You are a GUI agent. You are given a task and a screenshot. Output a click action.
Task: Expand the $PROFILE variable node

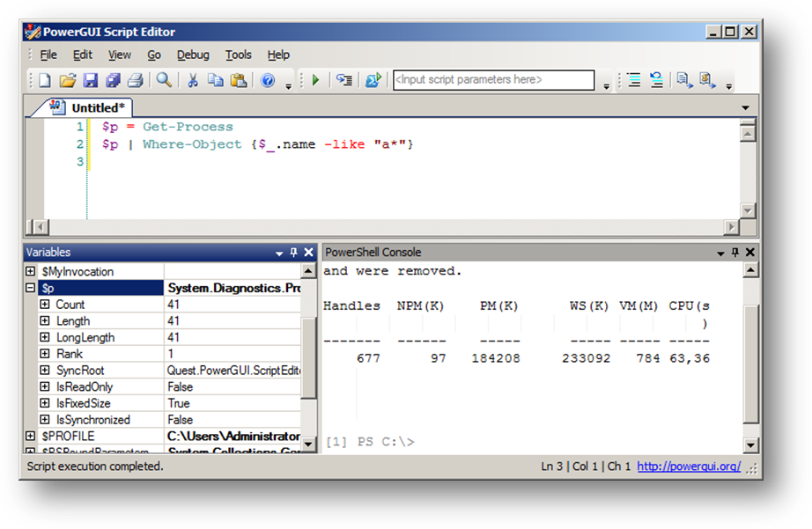[x=31, y=437]
